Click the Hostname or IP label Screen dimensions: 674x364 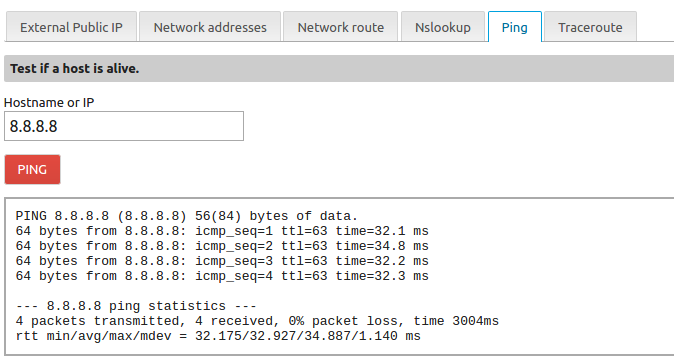(x=49, y=102)
